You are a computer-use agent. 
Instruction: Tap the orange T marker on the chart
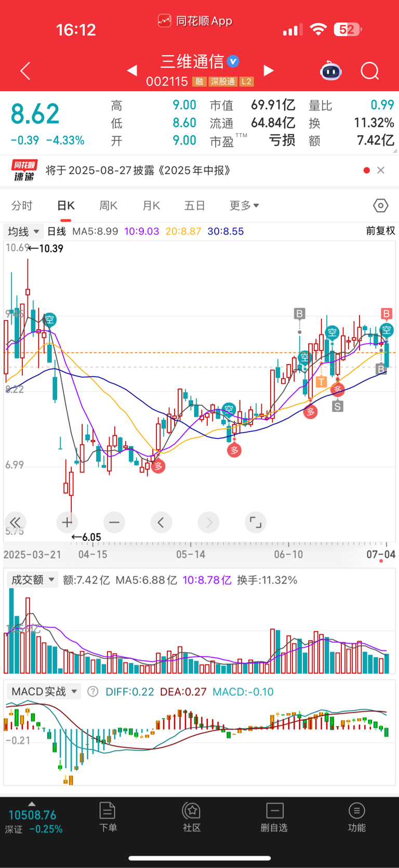[321, 382]
